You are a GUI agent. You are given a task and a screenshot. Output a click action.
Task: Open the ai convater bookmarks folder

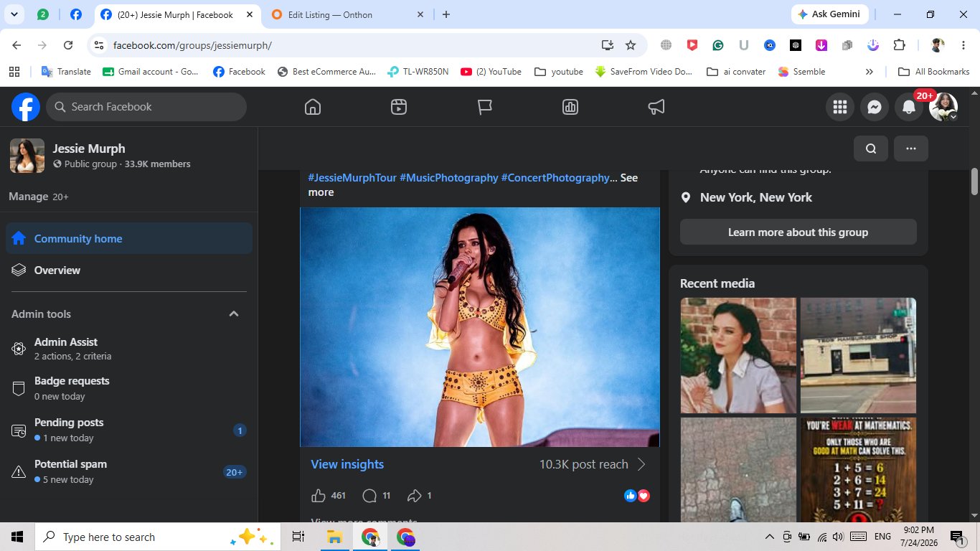[x=736, y=72]
